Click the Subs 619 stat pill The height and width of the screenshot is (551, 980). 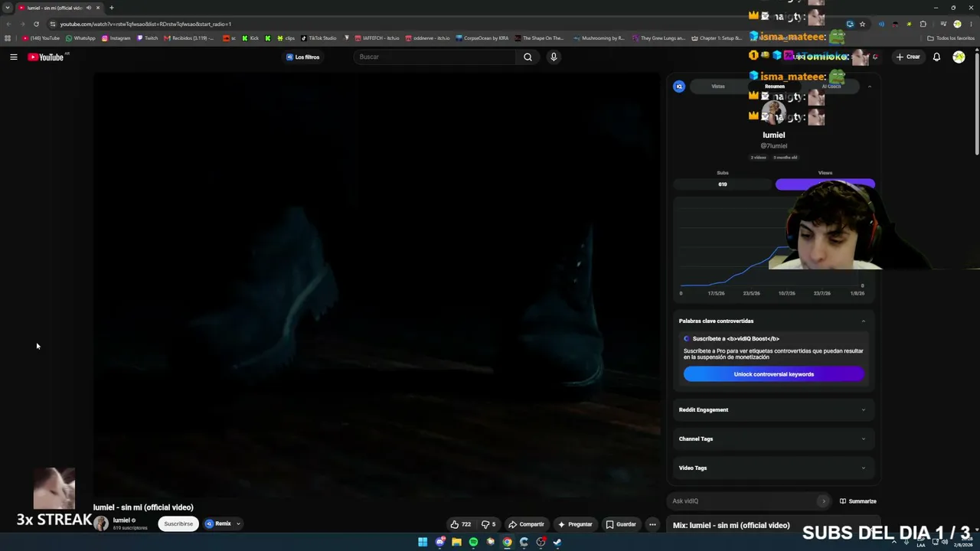[x=723, y=184]
